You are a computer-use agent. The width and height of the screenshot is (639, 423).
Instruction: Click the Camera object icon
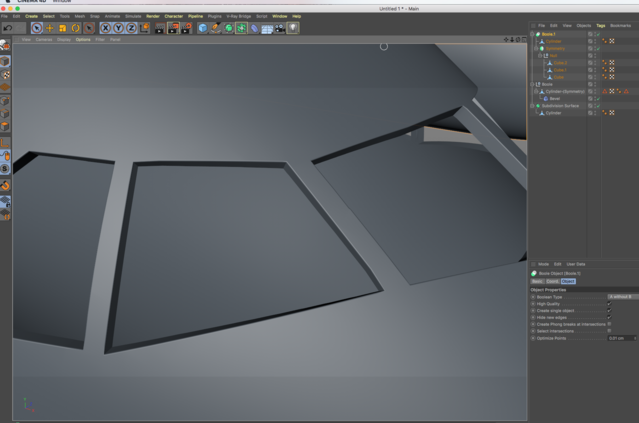click(x=280, y=28)
